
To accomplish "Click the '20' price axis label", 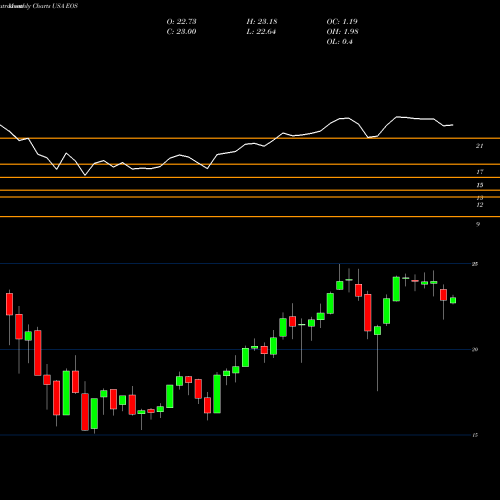I will tap(475, 349).
